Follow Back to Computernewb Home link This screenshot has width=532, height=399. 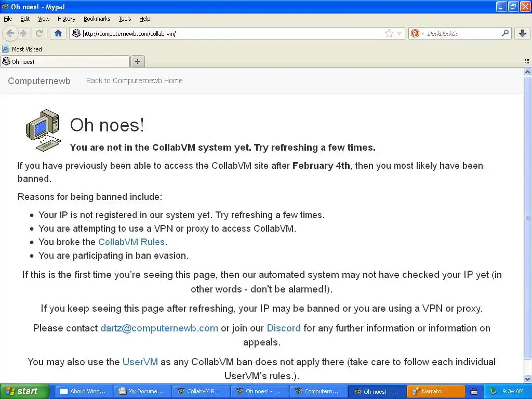[134, 81]
